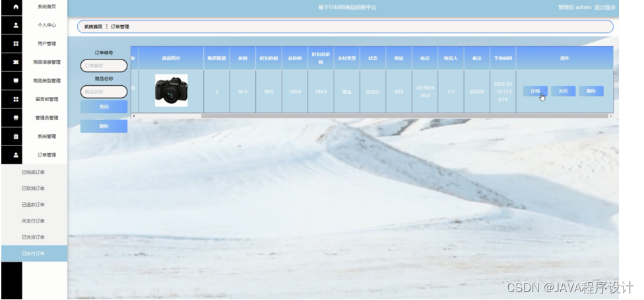644x300 pixels.
Task: Click the monitor icon beside 商品类型管理
Action: click(16, 81)
